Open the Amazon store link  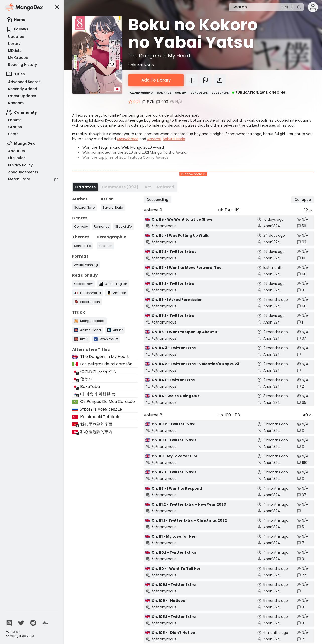click(x=117, y=293)
